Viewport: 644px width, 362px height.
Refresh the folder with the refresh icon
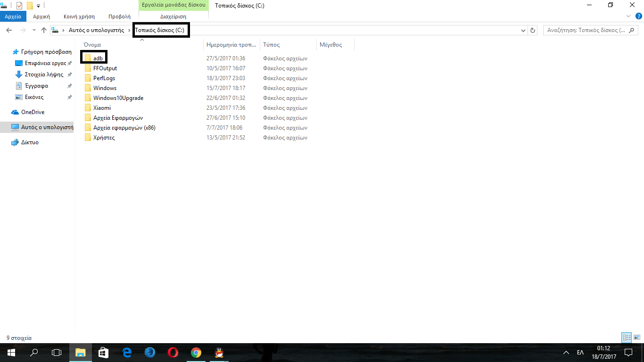[533, 30]
